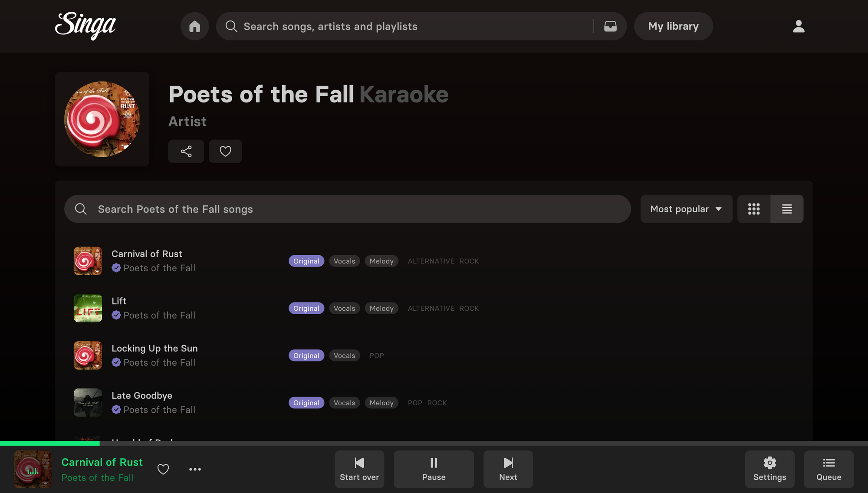Open the Most popular sort dropdown

click(x=686, y=209)
